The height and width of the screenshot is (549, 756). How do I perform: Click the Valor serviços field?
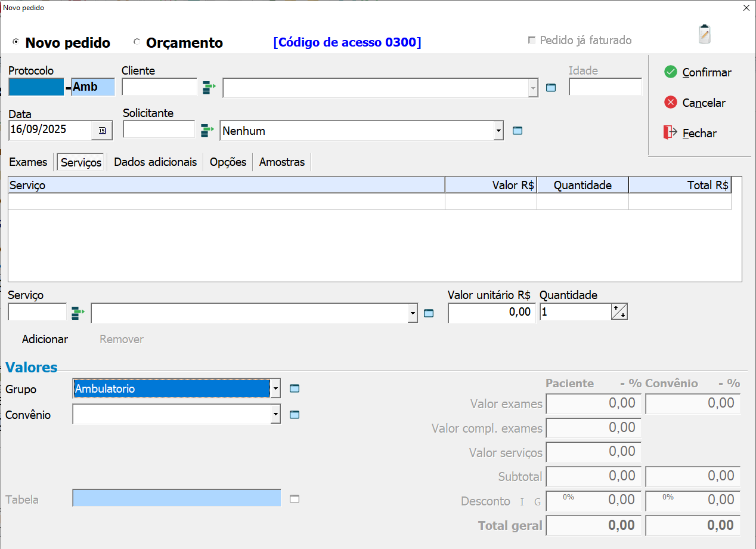tap(594, 452)
